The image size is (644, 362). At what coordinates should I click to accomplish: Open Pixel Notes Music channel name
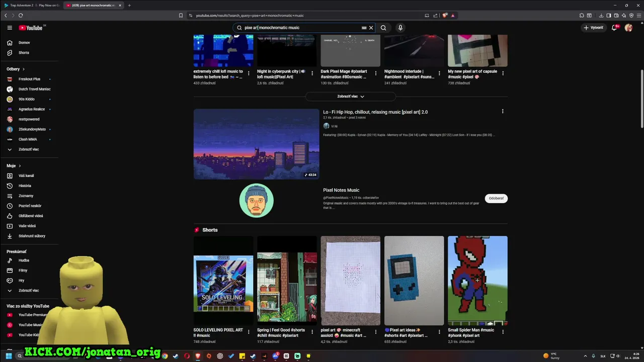341,190
